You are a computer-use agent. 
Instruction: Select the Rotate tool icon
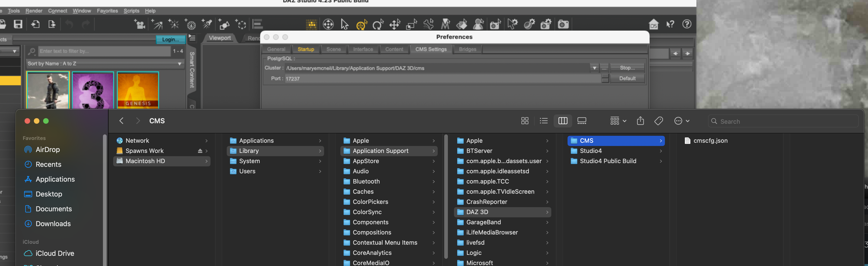point(378,24)
